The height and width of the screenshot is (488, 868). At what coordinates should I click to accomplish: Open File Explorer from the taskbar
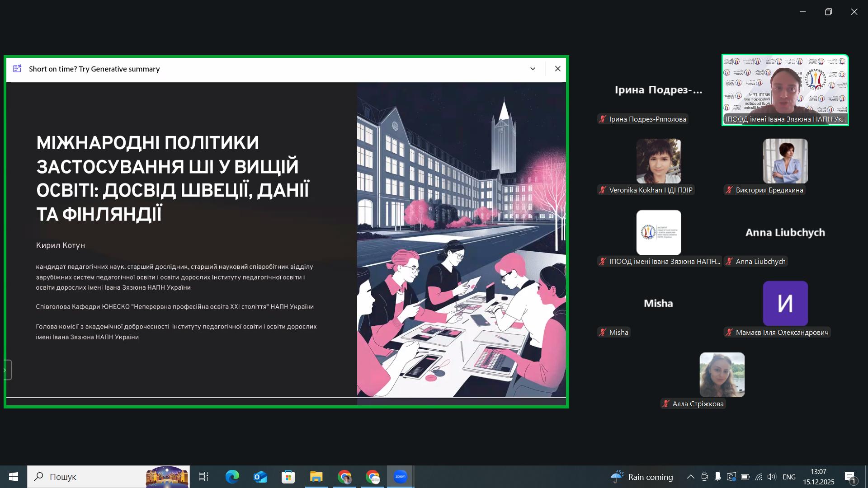click(x=316, y=477)
